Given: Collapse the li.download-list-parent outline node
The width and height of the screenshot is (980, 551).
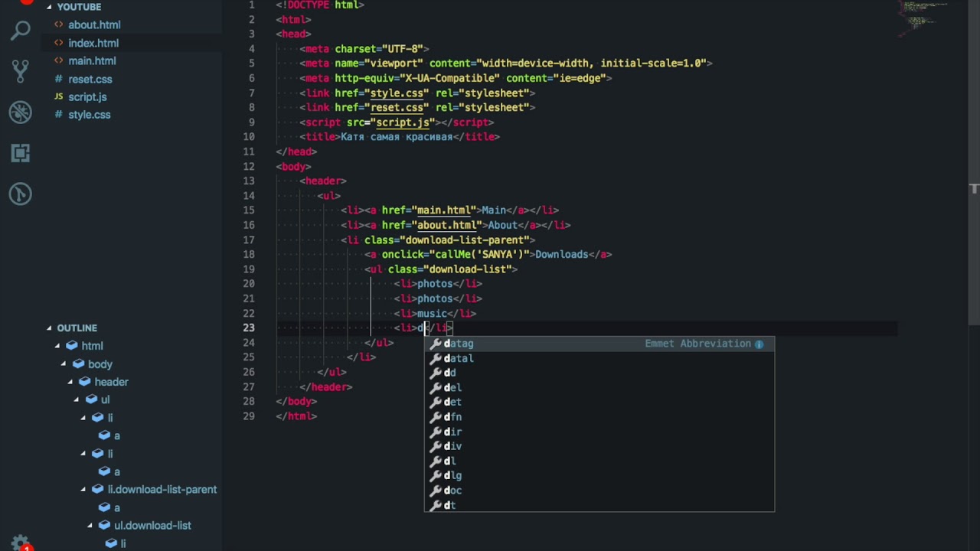Looking at the screenshot, I should (83, 489).
